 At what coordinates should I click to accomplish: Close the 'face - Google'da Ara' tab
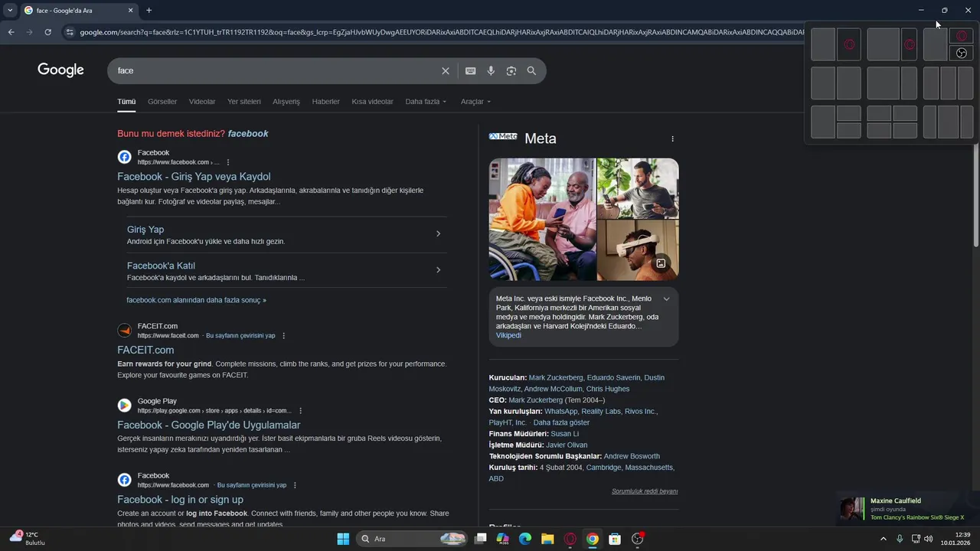(x=130, y=10)
